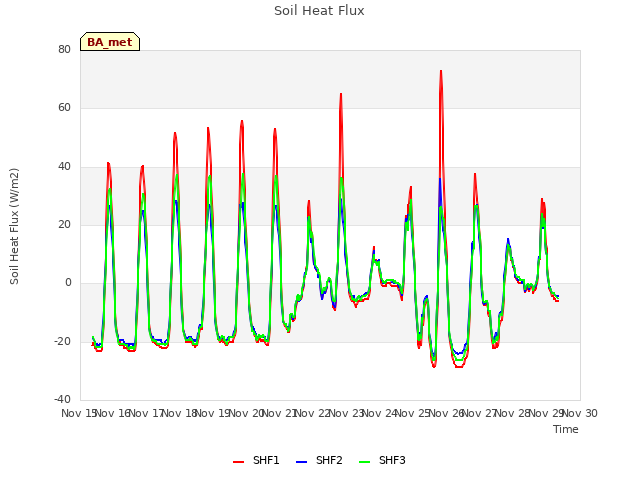Screen dimensions: 640x480
Task: Click the red SHF1 legend marker
Action: 238,462
